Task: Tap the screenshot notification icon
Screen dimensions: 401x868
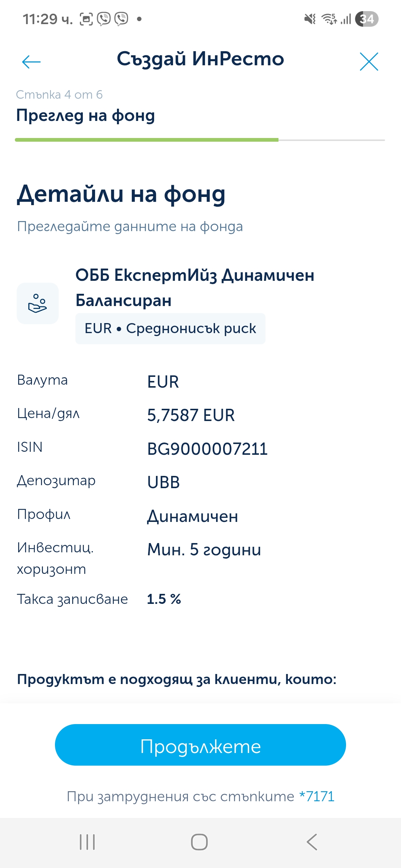Action: pyautogui.click(x=86, y=19)
